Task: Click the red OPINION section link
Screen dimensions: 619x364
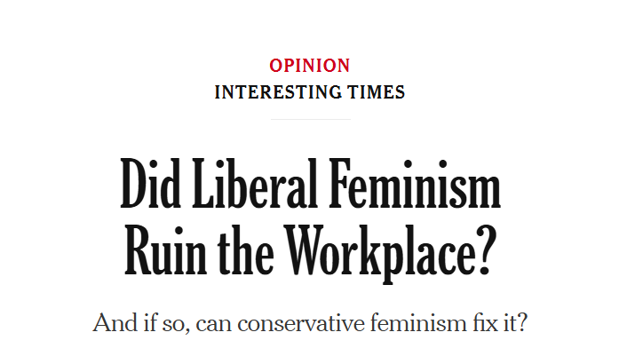Action: [310, 66]
